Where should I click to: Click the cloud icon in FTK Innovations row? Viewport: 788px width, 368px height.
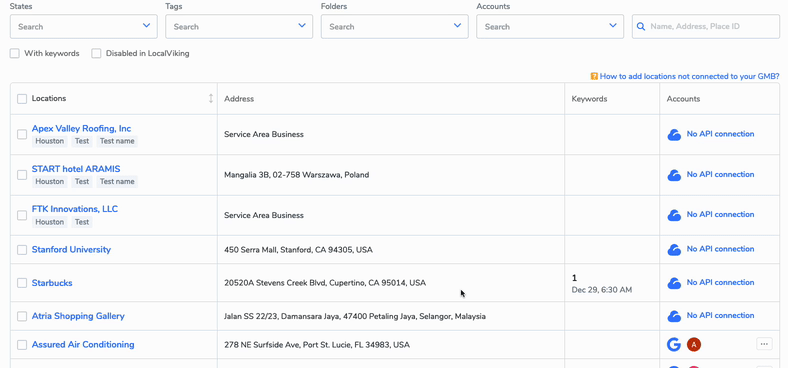(x=674, y=215)
